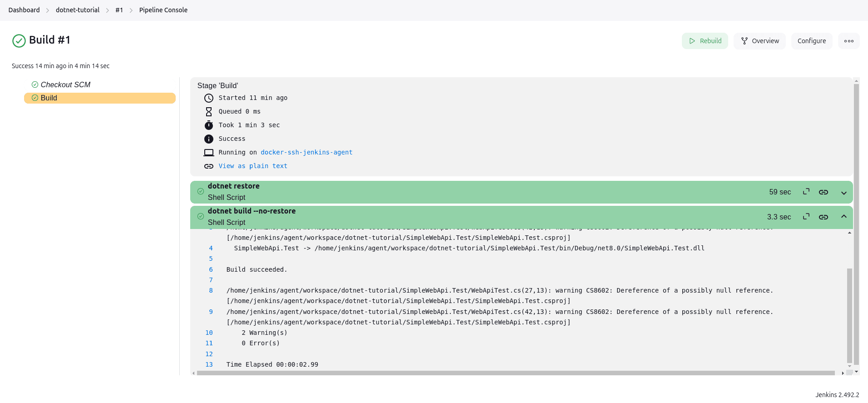
Task: Click the laptop icon next to Running on
Action: (209, 153)
